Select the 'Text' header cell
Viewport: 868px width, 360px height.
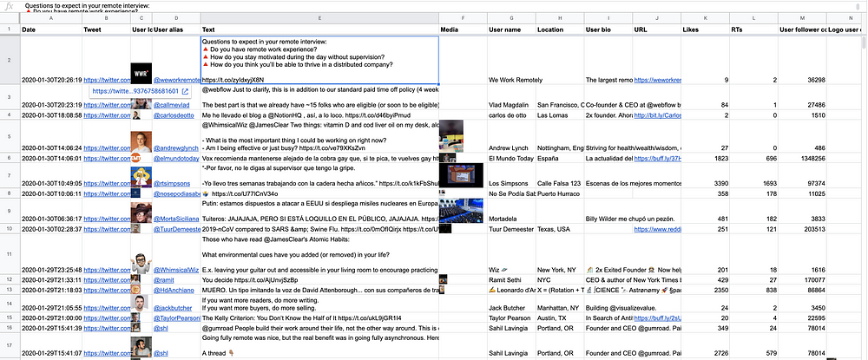coord(319,29)
